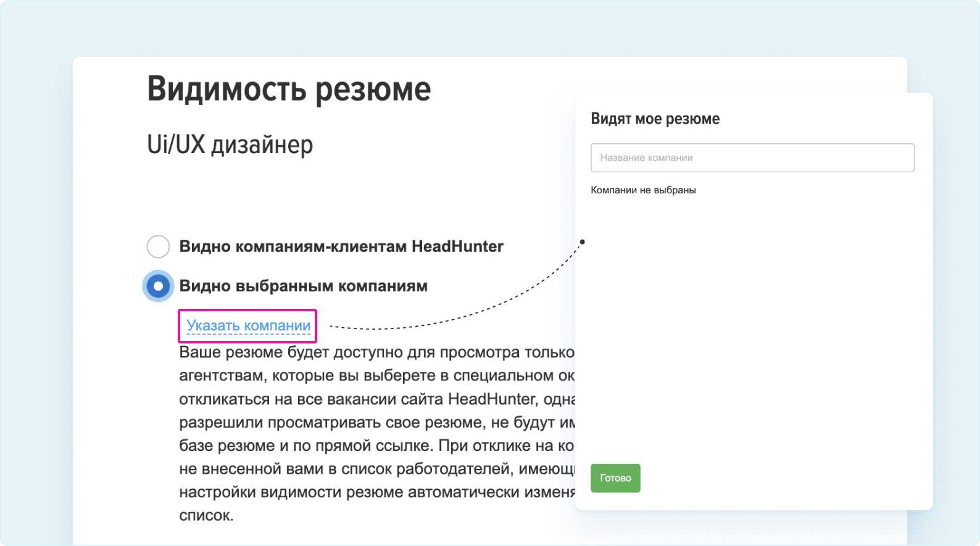
Task: Click 'HeadHunter' in the description paragraph
Action: 491,399
